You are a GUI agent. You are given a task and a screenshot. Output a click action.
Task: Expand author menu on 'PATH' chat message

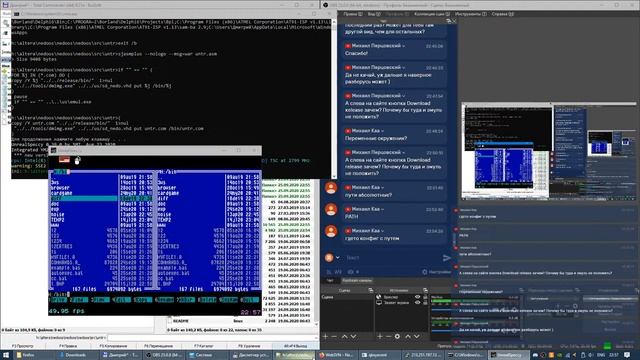tap(382, 209)
